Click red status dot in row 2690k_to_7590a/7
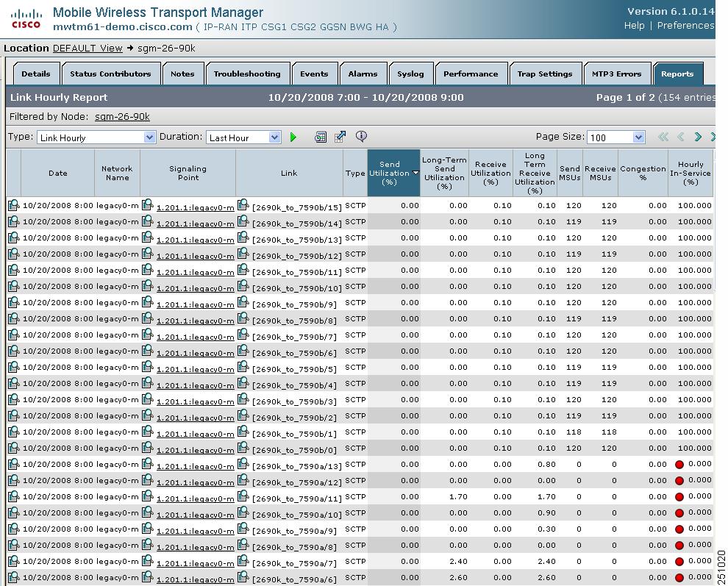Viewport: 728px width, 586px height. [x=679, y=562]
